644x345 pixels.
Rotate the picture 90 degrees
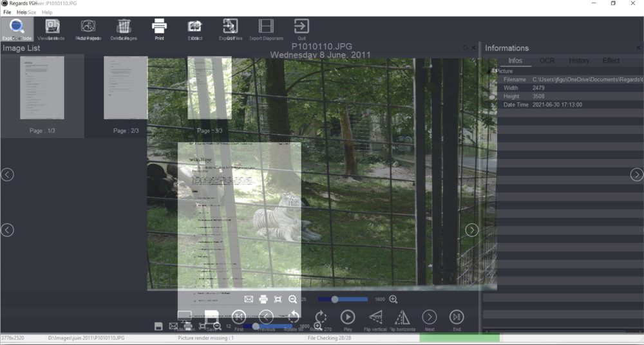pos(293,317)
